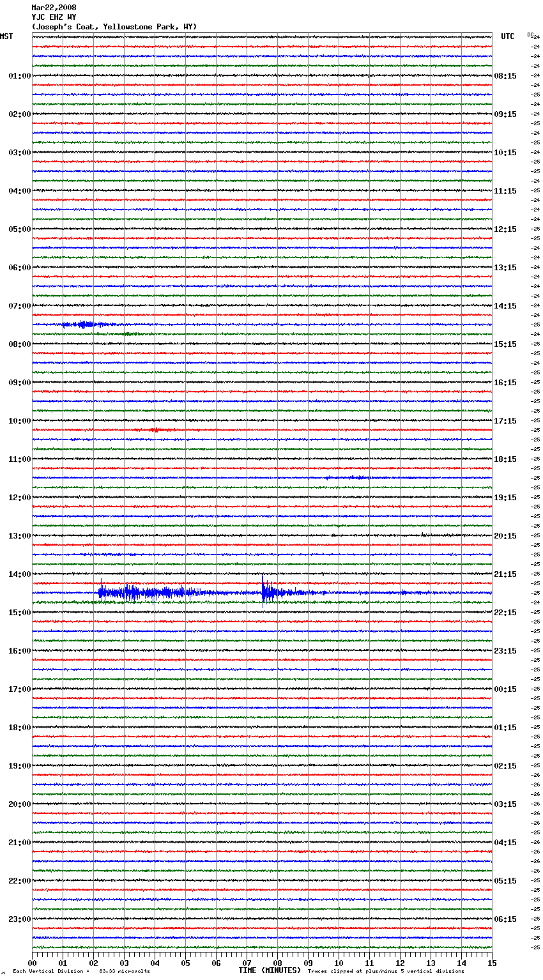Image resolution: width=543 pixels, height=980 pixels.
Task: Click minute tick label 06 on bottom axis
Action: (216, 963)
